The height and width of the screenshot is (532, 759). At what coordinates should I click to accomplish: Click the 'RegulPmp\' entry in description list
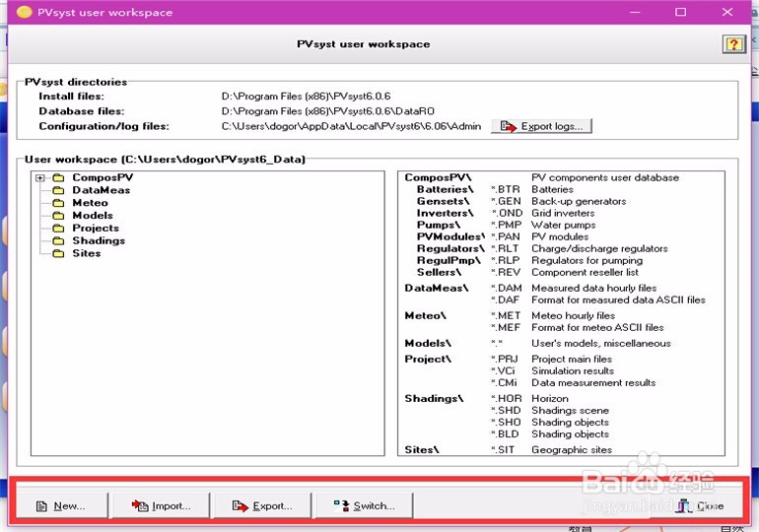coord(448,260)
